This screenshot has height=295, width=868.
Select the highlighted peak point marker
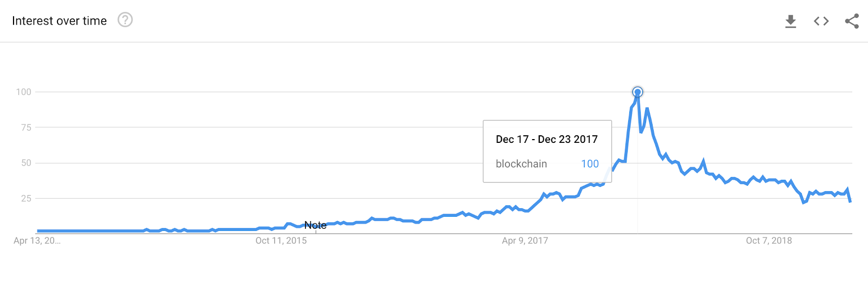pyautogui.click(x=637, y=92)
